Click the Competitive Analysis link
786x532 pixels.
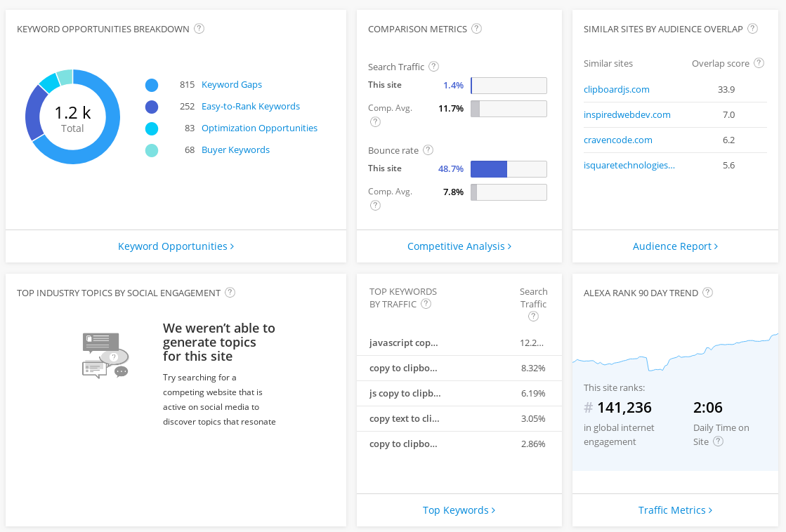pyautogui.click(x=459, y=246)
